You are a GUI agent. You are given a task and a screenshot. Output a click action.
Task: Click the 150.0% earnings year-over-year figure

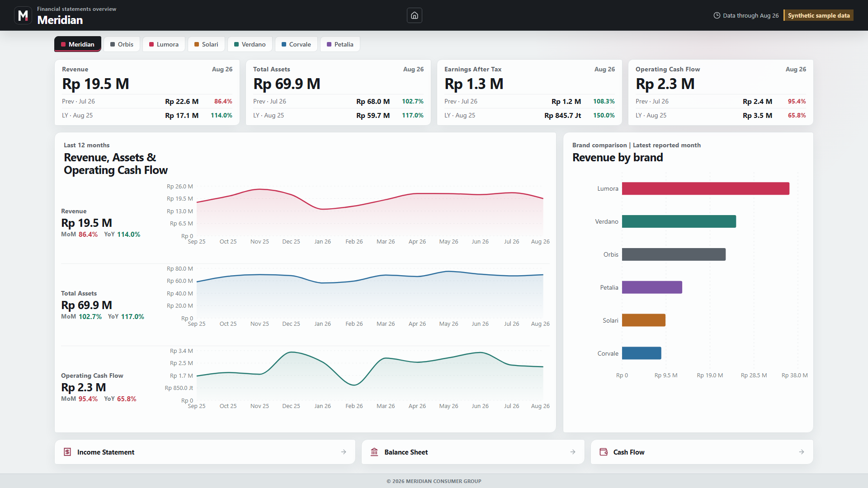(x=604, y=116)
